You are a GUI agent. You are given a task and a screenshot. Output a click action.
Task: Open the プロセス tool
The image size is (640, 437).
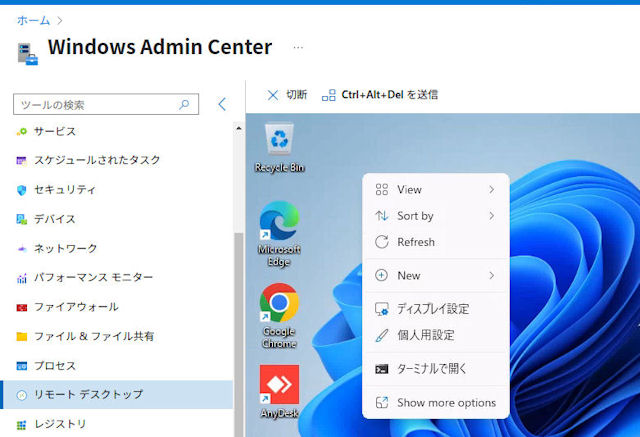click(x=116, y=366)
